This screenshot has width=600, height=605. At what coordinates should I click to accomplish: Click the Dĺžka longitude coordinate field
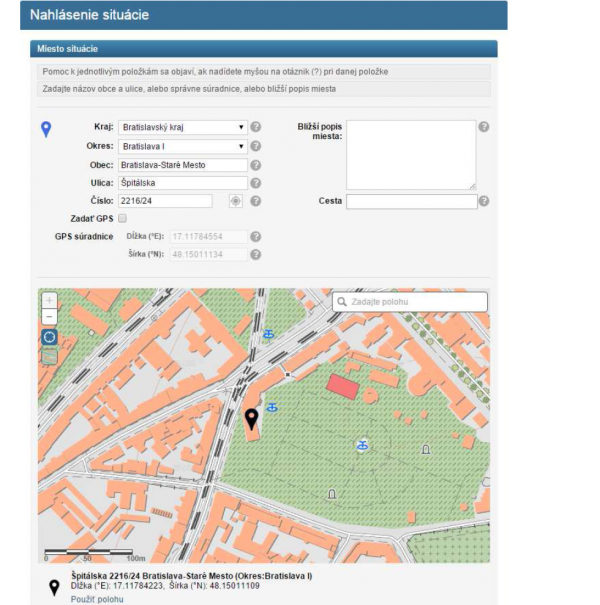[x=208, y=237]
